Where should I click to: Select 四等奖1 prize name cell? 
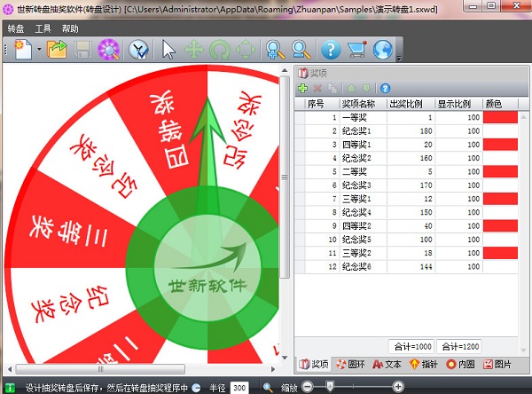363,145
